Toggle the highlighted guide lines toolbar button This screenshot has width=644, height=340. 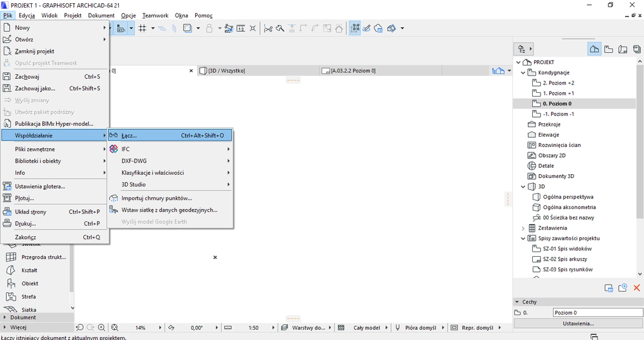pos(121,29)
